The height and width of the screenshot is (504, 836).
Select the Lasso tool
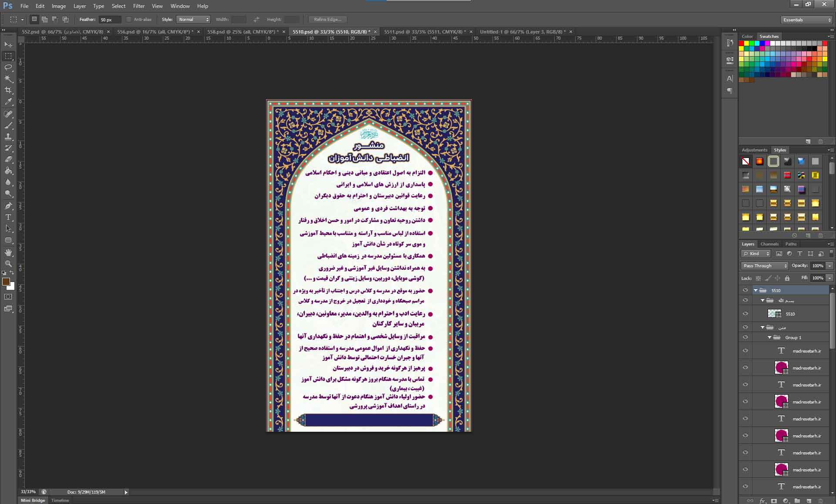[8, 67]
